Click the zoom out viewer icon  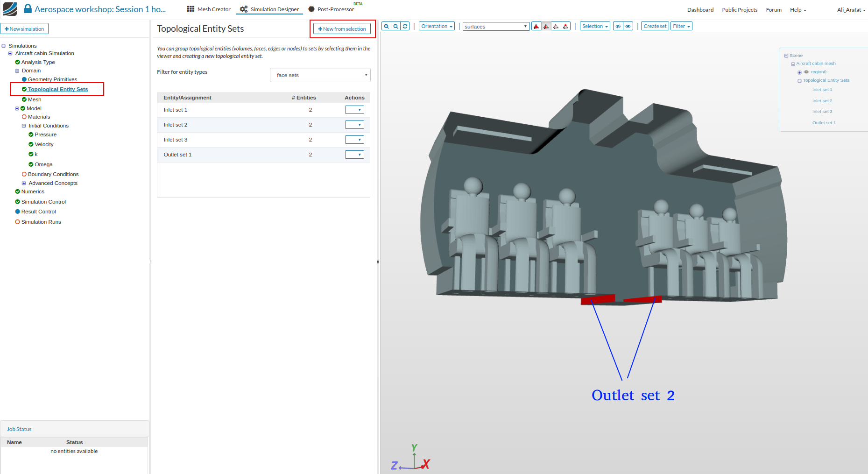click(395, 27)
